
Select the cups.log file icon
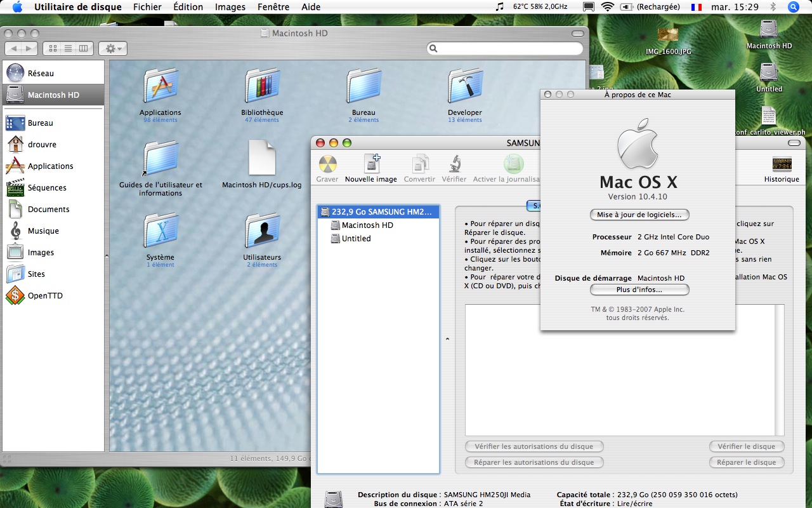[262, 158]
